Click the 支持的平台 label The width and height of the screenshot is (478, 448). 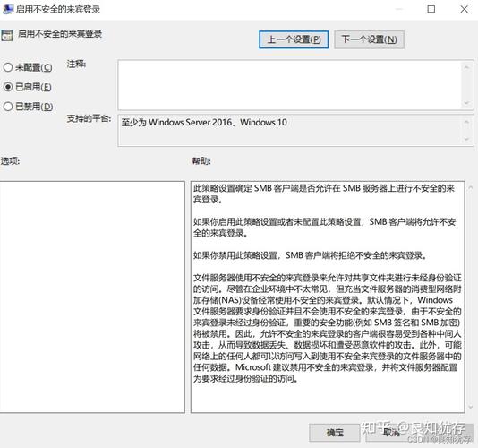tap(89, 118)
